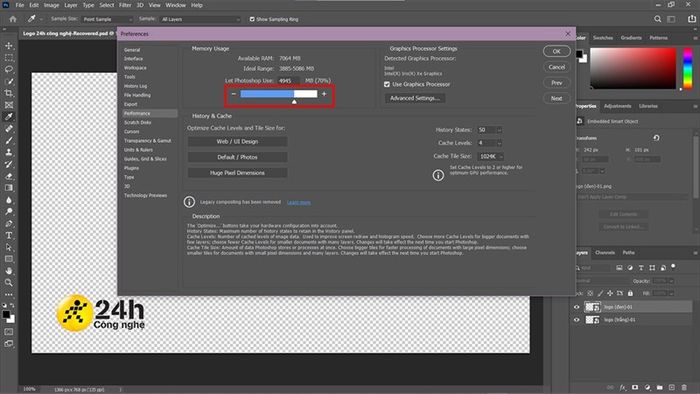Screen dimensions: 700x394
Task: Click the Web / UI Design button
Action: pyautogui.click(x=237, y=141)
